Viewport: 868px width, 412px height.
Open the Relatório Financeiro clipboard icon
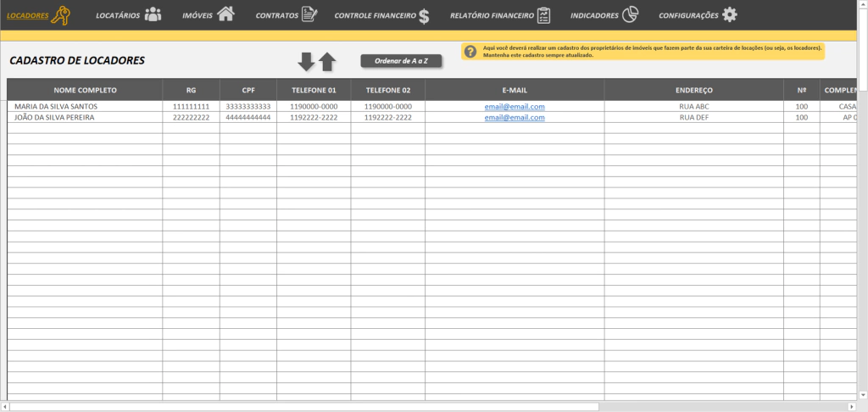pyautogui.click(x=543, y=15)
